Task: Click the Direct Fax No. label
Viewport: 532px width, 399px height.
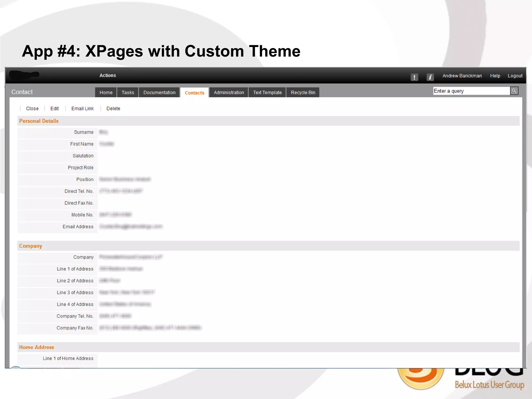Action: point(79,203)
